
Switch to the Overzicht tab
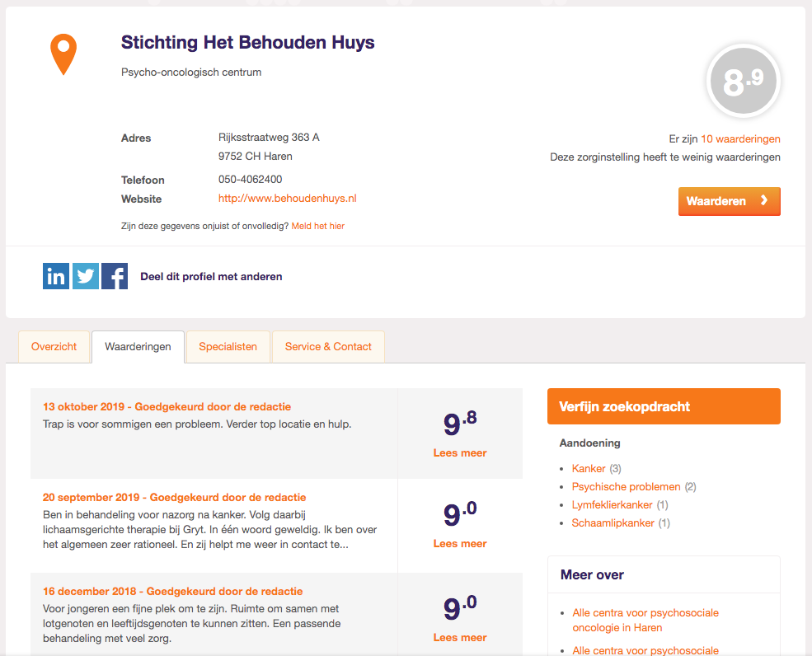point(54,346)
